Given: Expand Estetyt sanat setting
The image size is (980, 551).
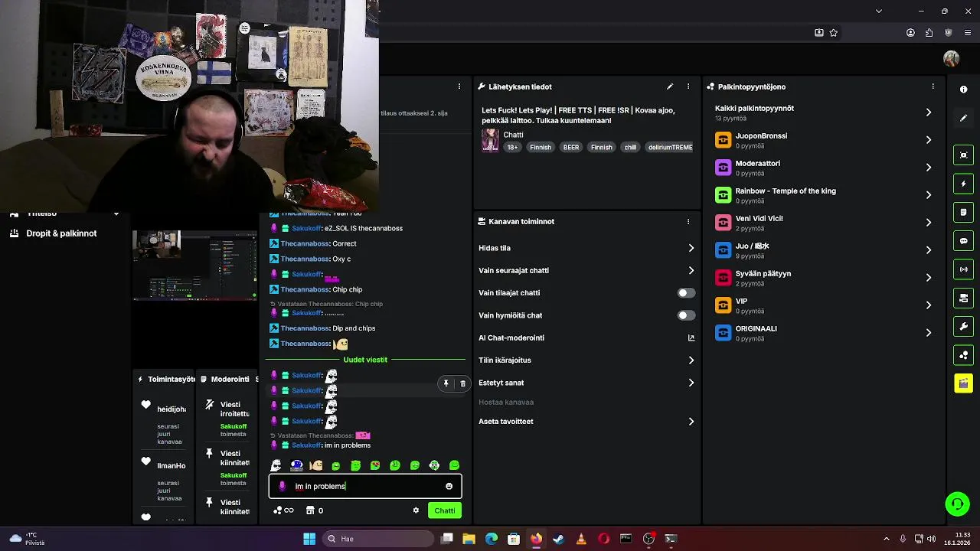Looking at the screenshot, I should [x=586, y=383].
